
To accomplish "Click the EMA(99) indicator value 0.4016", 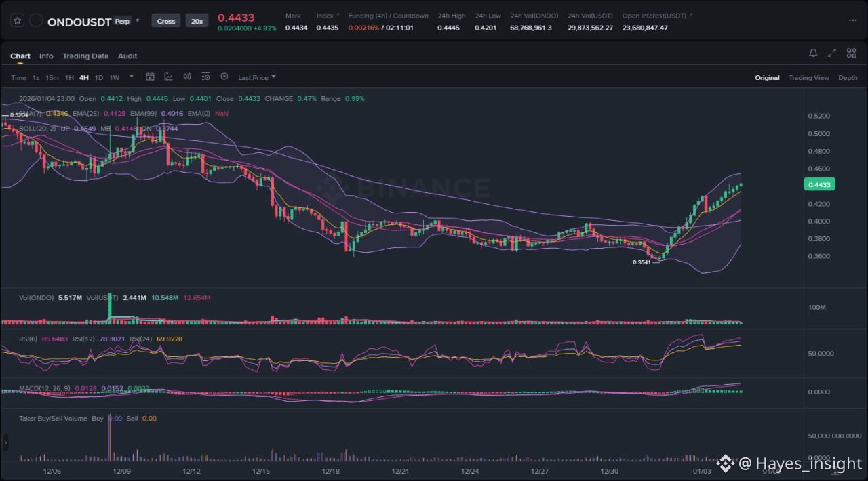I will tap(172, 113).
